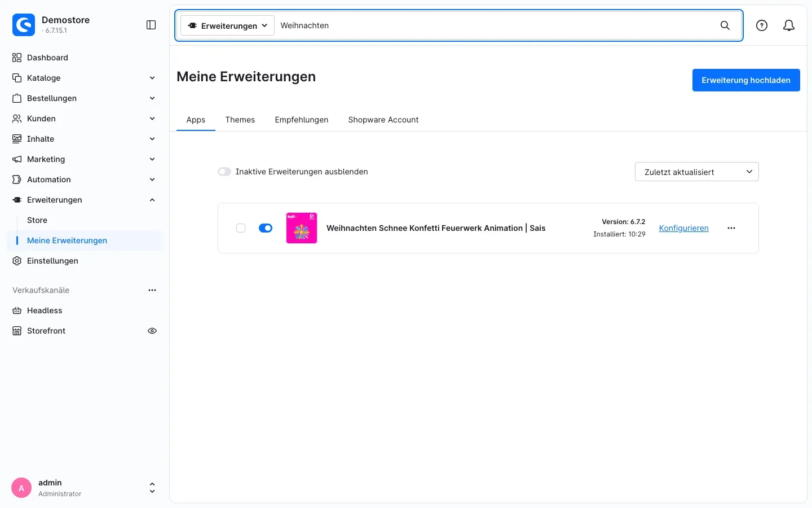This screenshot has width=812, height=508.
Task: Click the search magnifier icon
Action: [x=725, y=25]
